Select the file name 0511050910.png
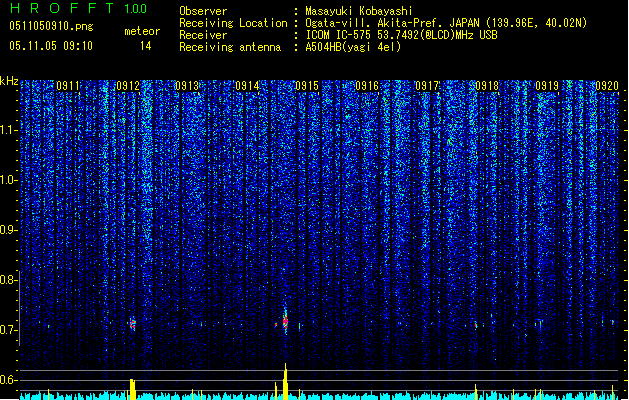629x400 pixels. click(x=51, y=26)
